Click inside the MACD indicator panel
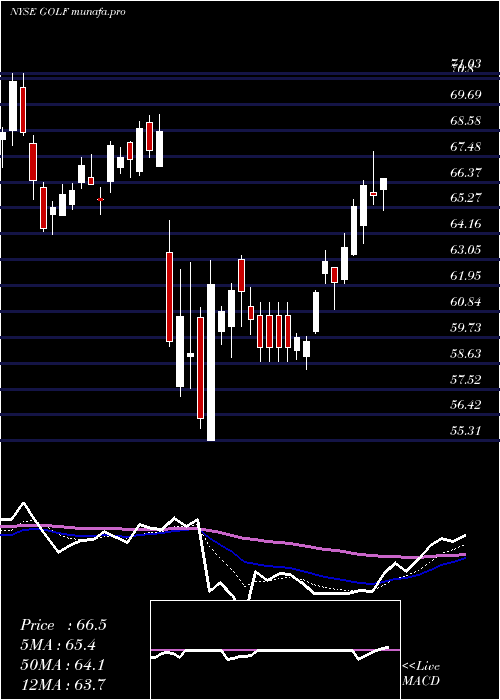This screenshot has width=500, height=700. (275, 650)
